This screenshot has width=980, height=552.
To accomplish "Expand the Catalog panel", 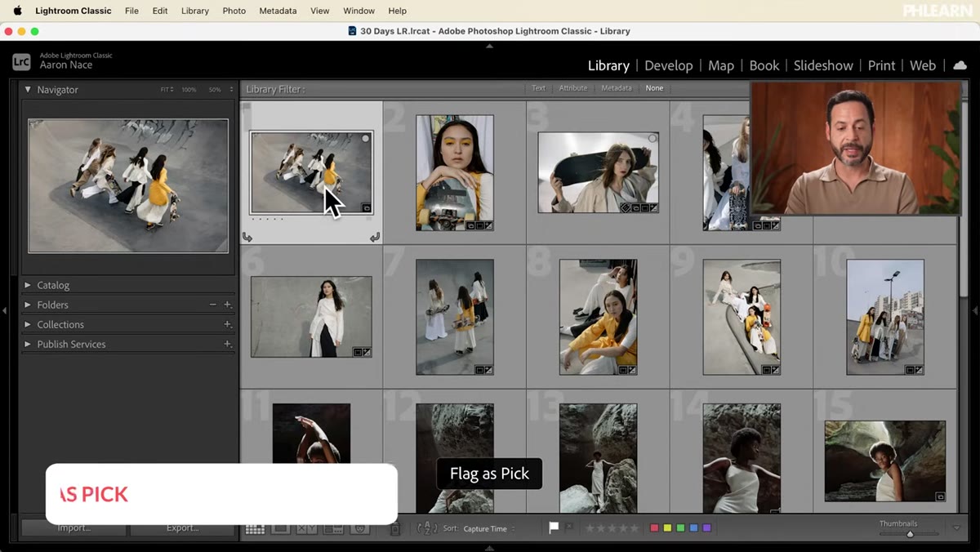I will click(28, 285).
